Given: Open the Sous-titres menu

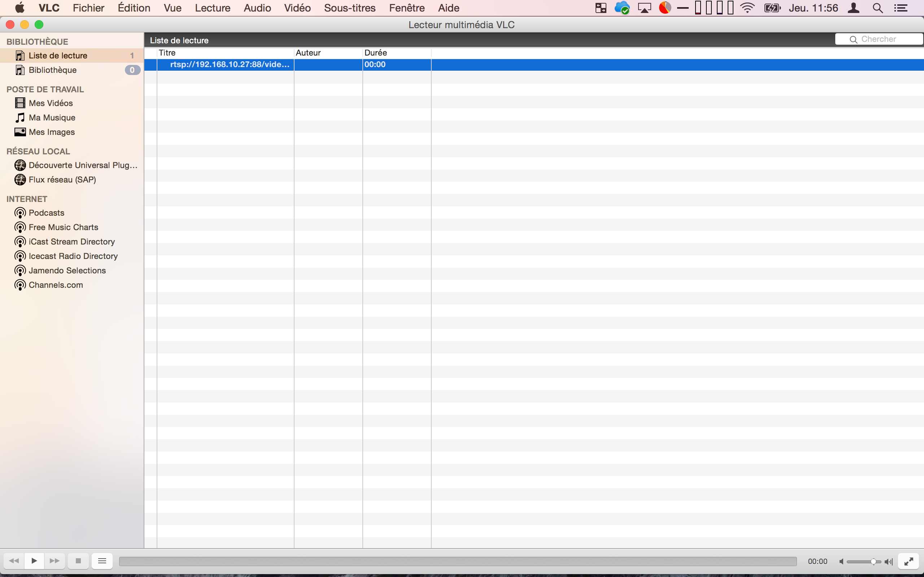Looking at the screenshot, I should tap(349, 8).
